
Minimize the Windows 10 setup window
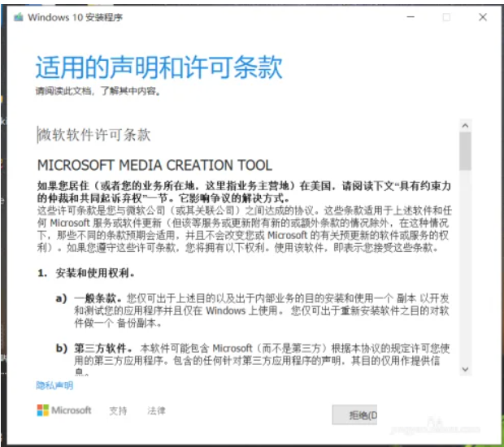point(411,17)
